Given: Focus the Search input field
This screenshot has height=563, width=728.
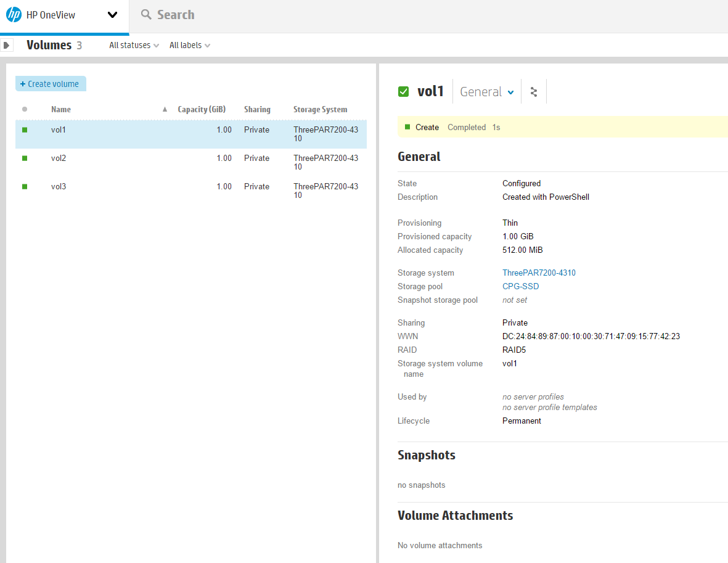Looking at the screenshot, I should click(x=176, y=15).
